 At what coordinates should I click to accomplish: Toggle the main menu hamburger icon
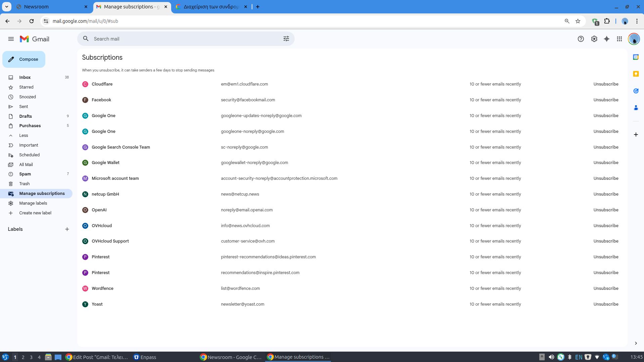[11, 39]
